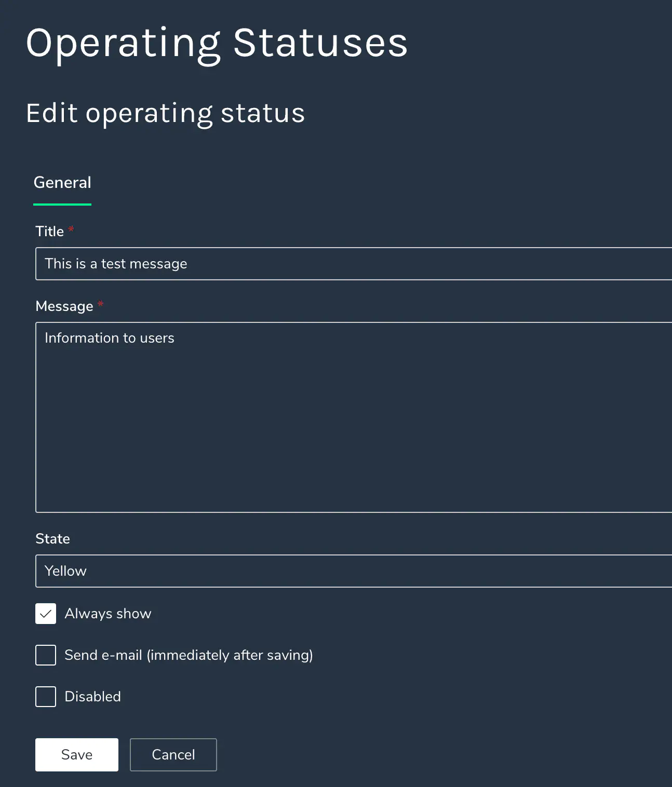This screenshot has height=787, width=672.
Task: Enable the Send e-mail checkbox
Action: pyautogui.click(x=46, y=655)
